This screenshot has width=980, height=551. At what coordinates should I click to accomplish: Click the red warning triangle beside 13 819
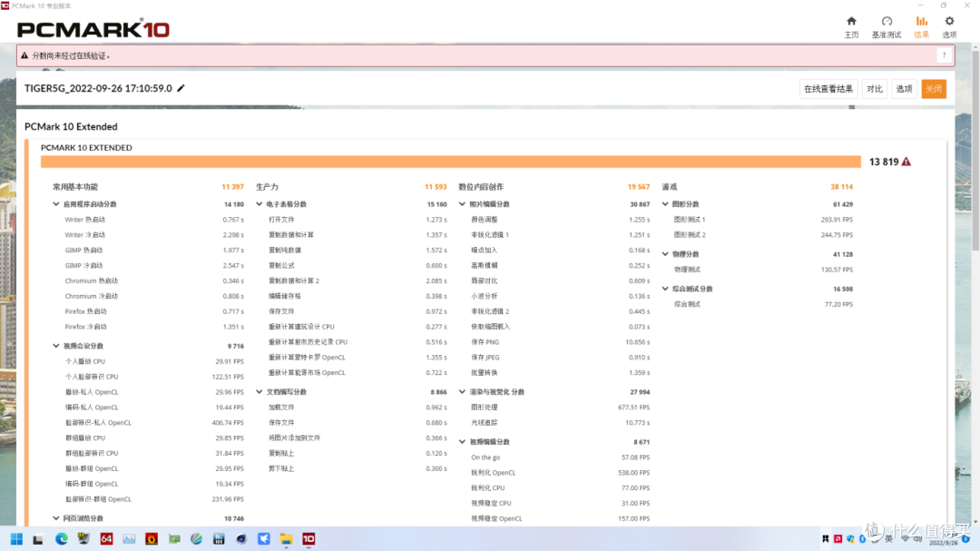[906, 162]
